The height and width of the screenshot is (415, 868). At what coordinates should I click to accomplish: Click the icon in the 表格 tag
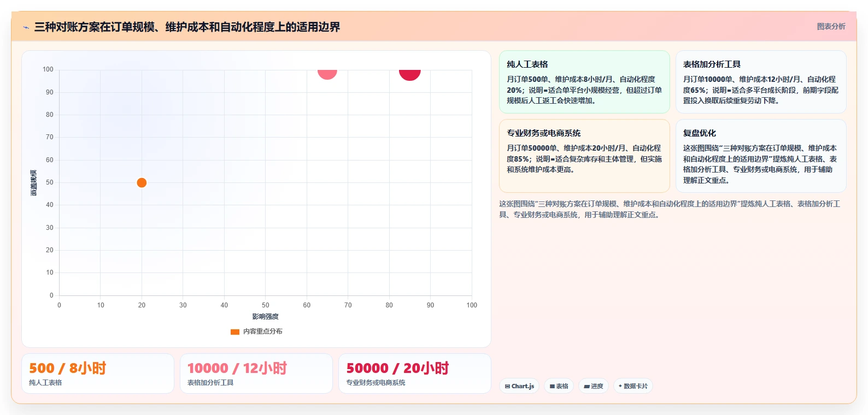(552, 387)
